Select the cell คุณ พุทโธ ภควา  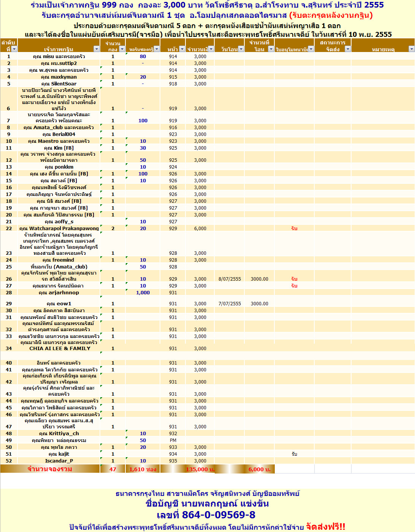(59, 447)
